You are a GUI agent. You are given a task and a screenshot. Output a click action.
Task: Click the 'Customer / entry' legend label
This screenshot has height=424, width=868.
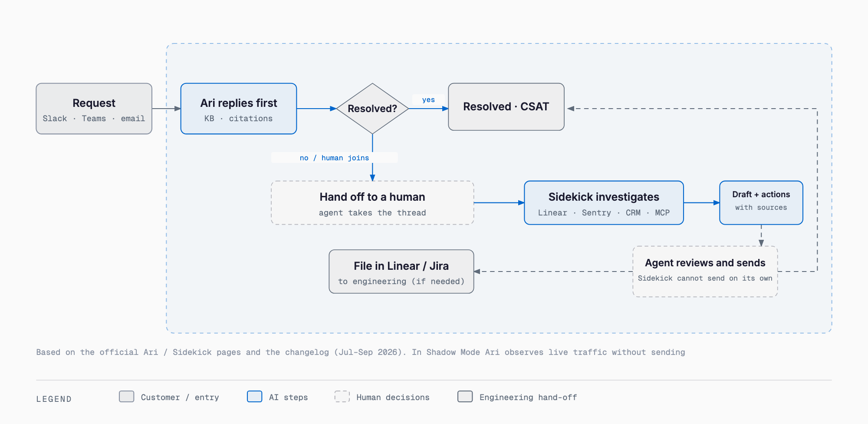point(180,397)
